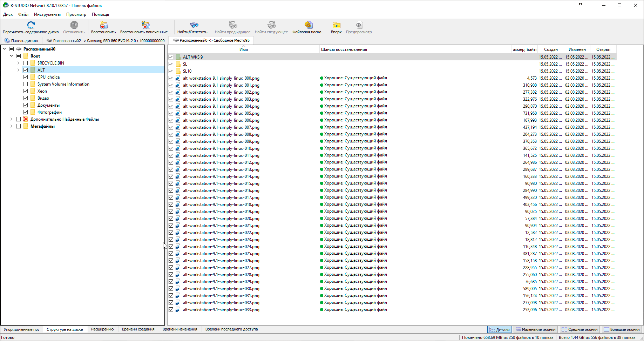Click the Имя column header
This screenshot has width=644, height=341.
click(x=244, y=49)
